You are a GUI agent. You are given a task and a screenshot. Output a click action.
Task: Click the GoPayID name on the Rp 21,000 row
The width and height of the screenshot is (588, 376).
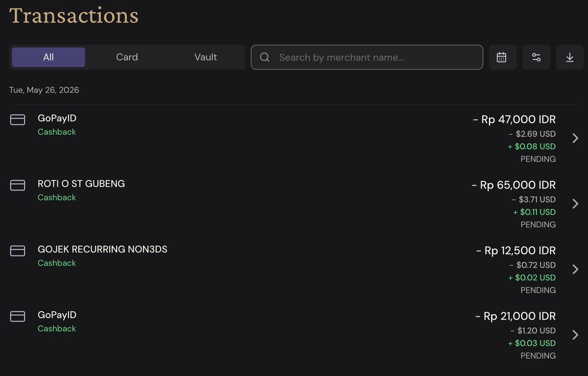(x=57, y=315)
